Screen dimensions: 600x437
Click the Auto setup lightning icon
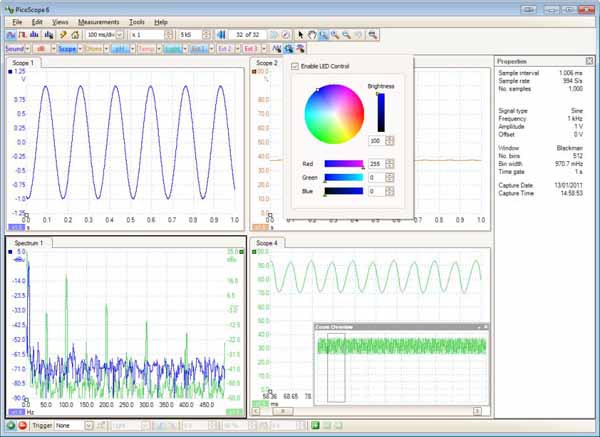[64, 35]
